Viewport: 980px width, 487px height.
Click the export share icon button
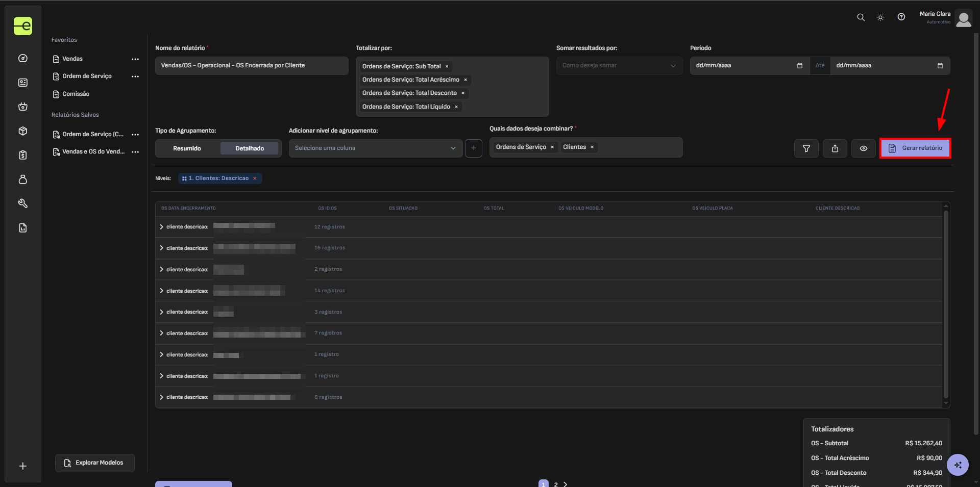coord(835,148)
